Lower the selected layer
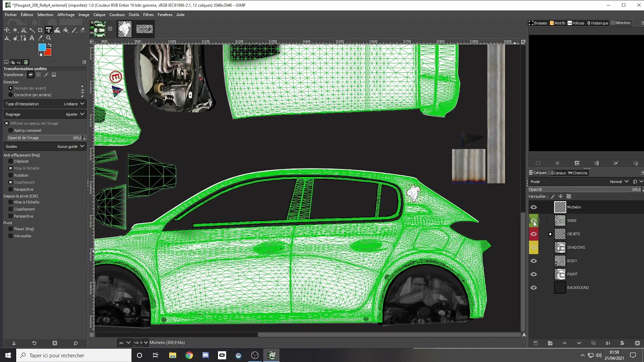Image resolution: width=644 pixels, height=362 pixels. (579, 343)
